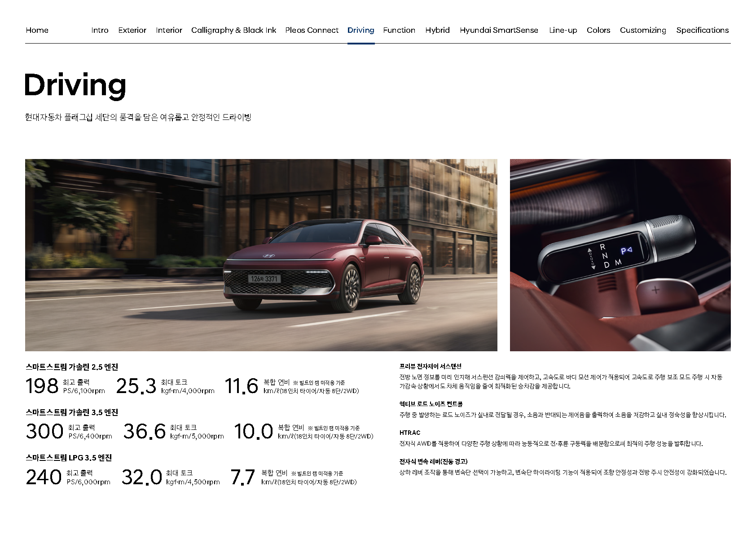Open the Specifications tab
The image size is (756, 535).
point(703,30)
